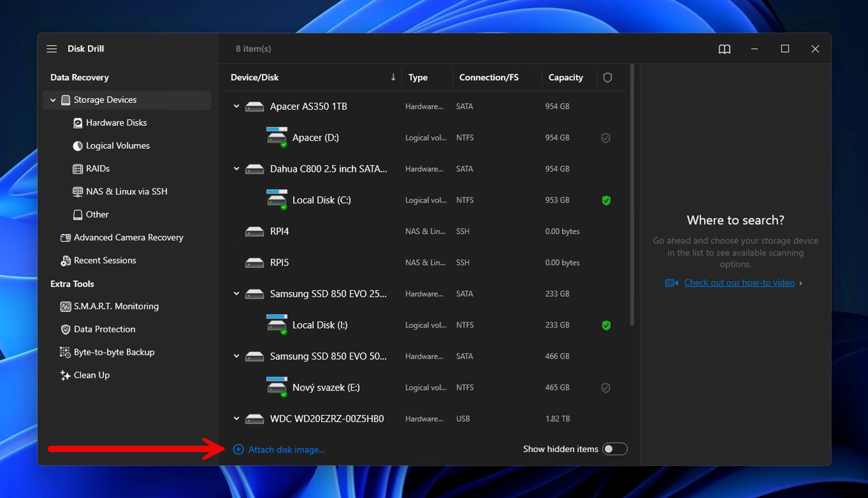Collapse the Storage Devices tree section
Screen dimensions: 868x498
[53, 100]
